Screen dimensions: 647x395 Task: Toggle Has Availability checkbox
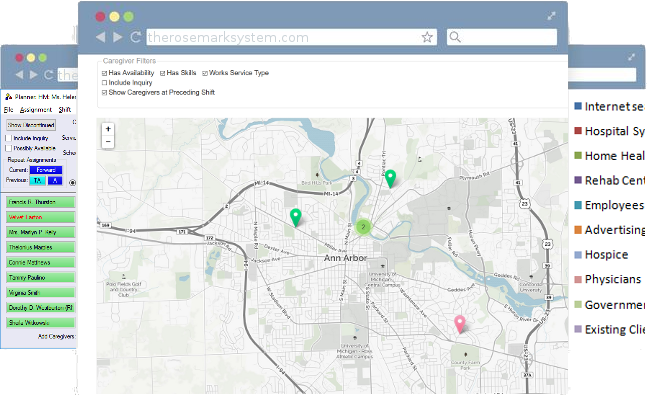tap(104, 73)
